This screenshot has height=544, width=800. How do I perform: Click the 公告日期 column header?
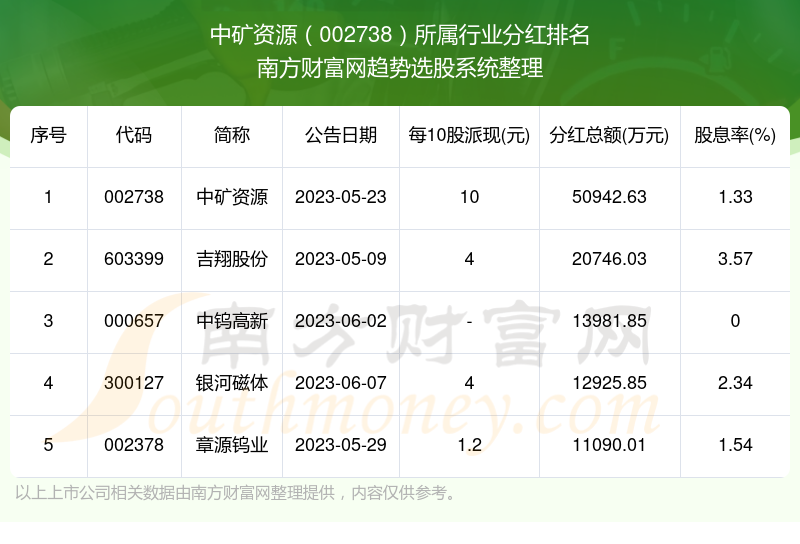(x=341, y=135)
